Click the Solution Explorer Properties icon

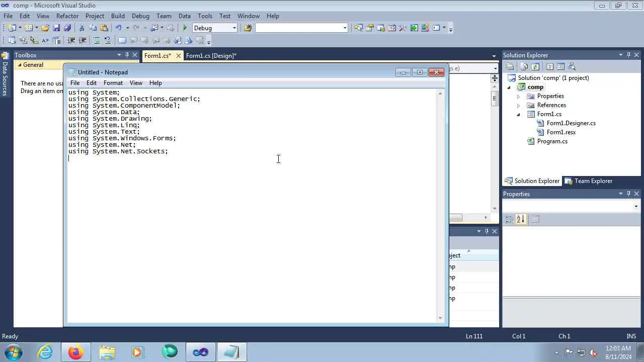510,66
